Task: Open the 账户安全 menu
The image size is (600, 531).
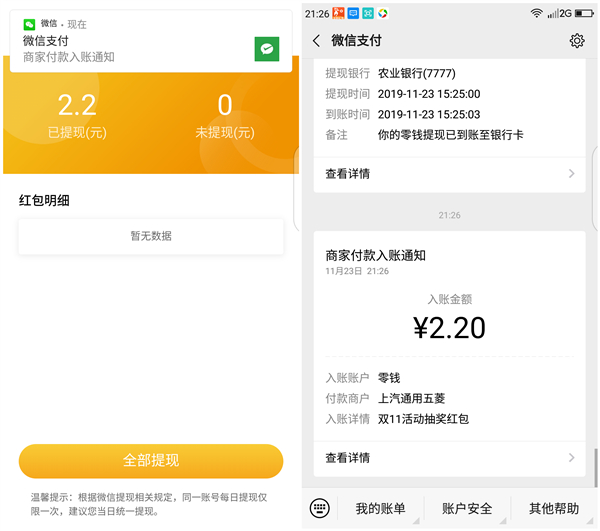Action: pyautogui.click(x=467, y=509)
